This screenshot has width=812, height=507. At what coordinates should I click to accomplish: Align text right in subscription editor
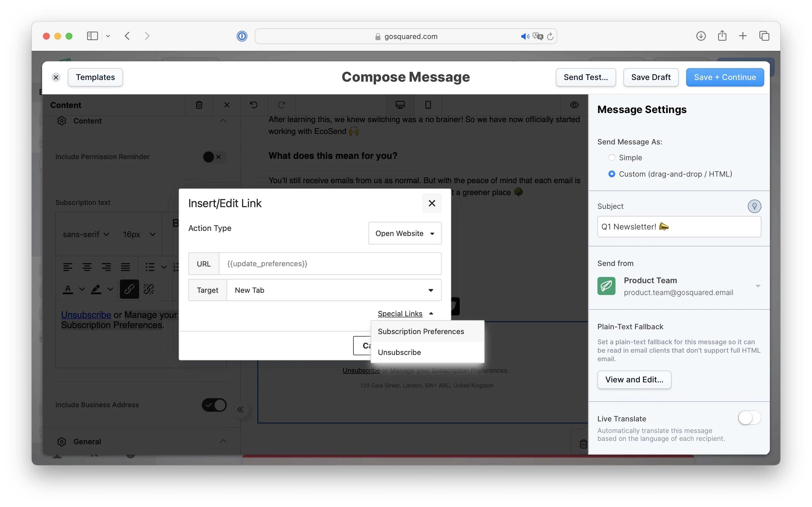(x=106, y=267)
